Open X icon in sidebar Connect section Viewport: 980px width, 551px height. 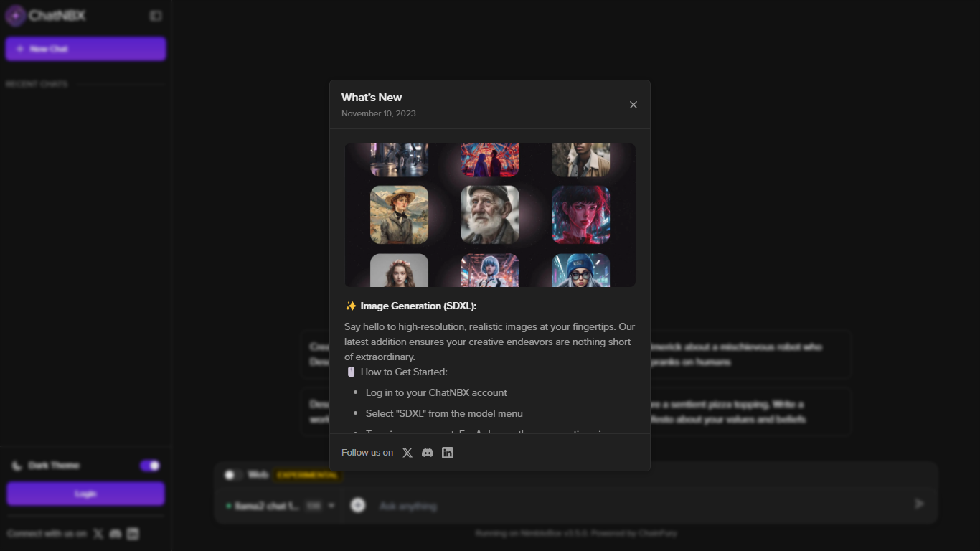98,534
